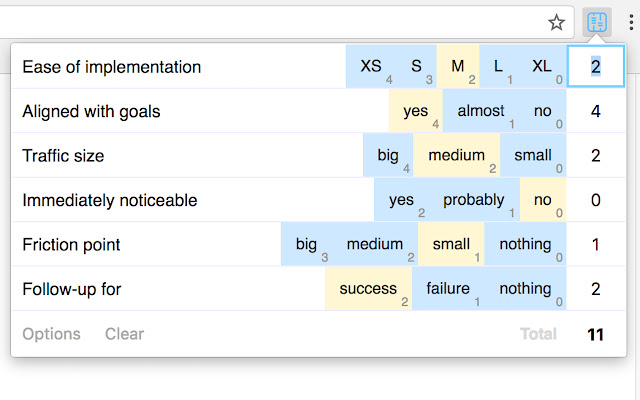Select 'small' for Traffic size
This screenshot has width=640, height=400.
pos(532,156)
